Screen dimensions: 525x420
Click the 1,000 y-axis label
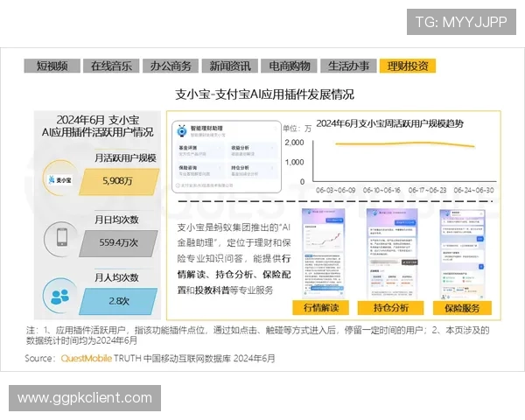294,162
